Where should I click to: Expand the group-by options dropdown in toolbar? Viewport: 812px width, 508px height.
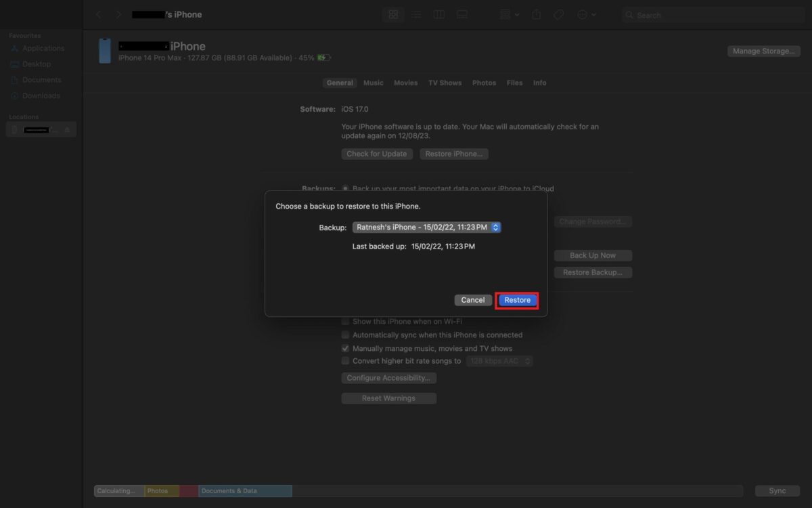509,14
